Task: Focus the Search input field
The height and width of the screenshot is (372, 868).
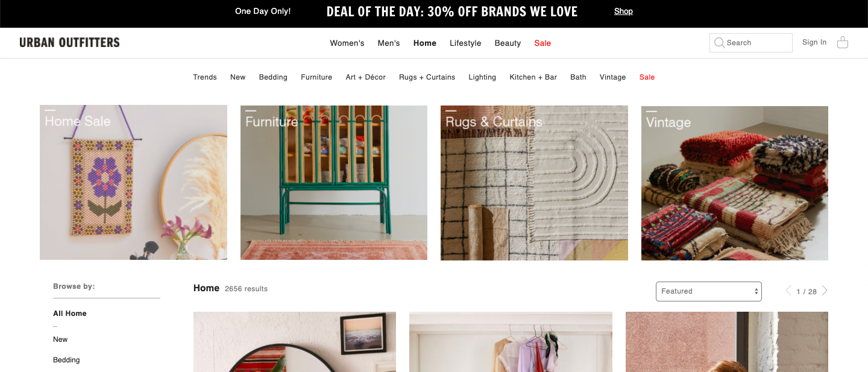Action: point(751,43)
